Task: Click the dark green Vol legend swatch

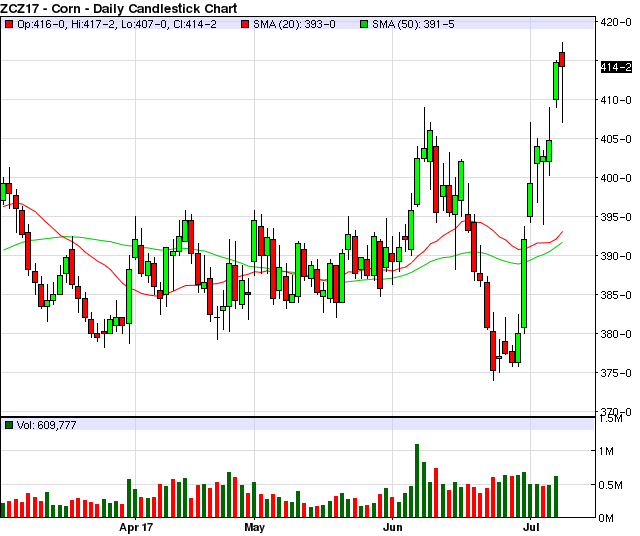Action: point(9,425)
